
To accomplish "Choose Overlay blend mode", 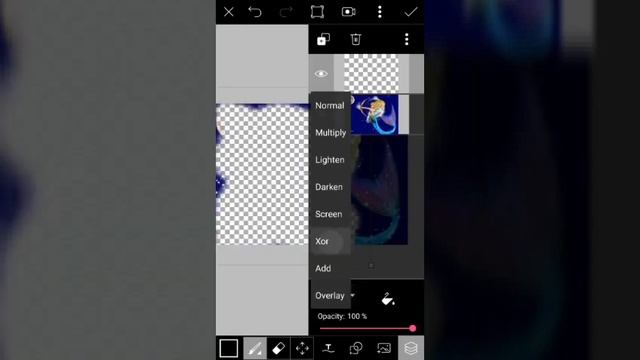I will (x=330, y=296).
